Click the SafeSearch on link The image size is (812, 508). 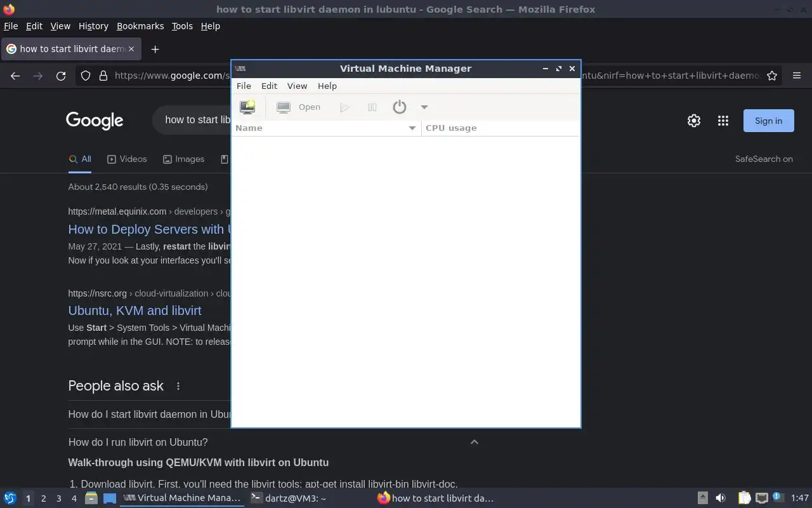tap(764, 159)
